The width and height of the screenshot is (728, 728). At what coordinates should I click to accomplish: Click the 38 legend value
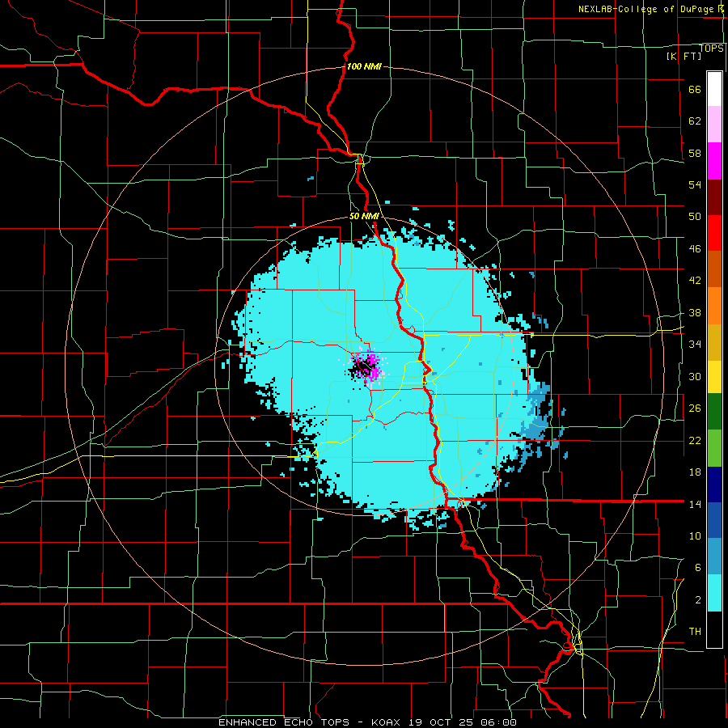695,312
